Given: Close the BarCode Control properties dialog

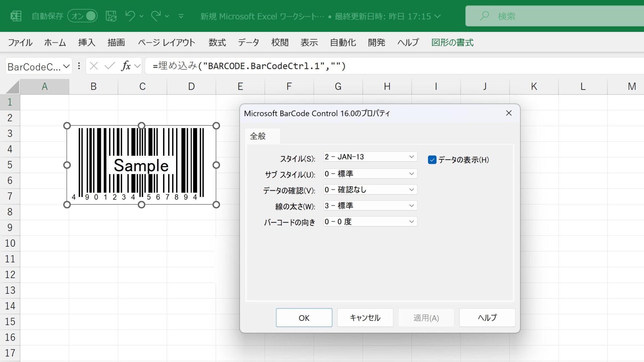Looking at the screenshot, I should tap(509, 113).
